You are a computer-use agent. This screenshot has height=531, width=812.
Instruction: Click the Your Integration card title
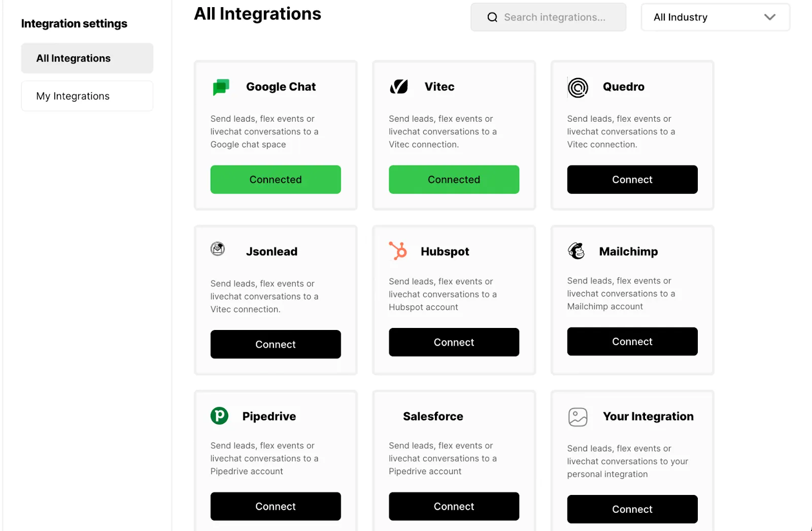click(x=648, y=416)
